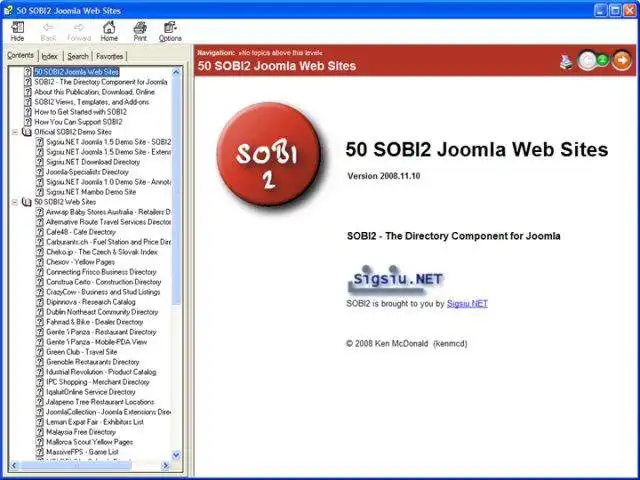This screenshot has width=640, height=480.
Task: Open 'Green Club - Travel Site' topic
Action: pos(81,352)
